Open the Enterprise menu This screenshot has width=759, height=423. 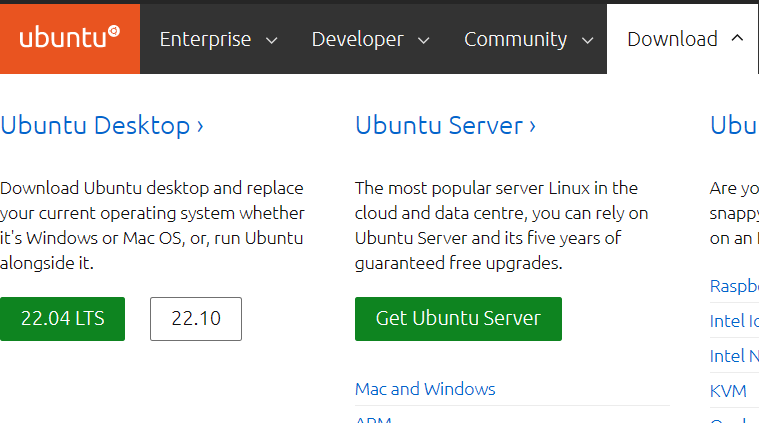[205, 39]
